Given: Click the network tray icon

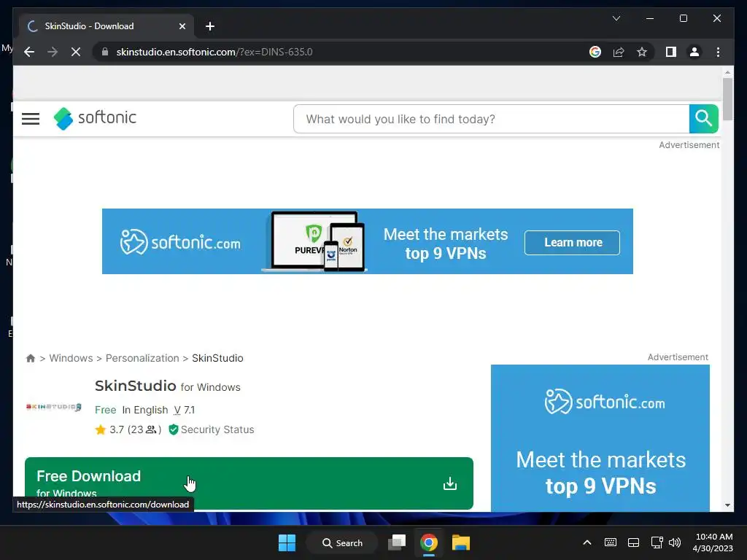Looking at the screenshot, I should 657,542.
